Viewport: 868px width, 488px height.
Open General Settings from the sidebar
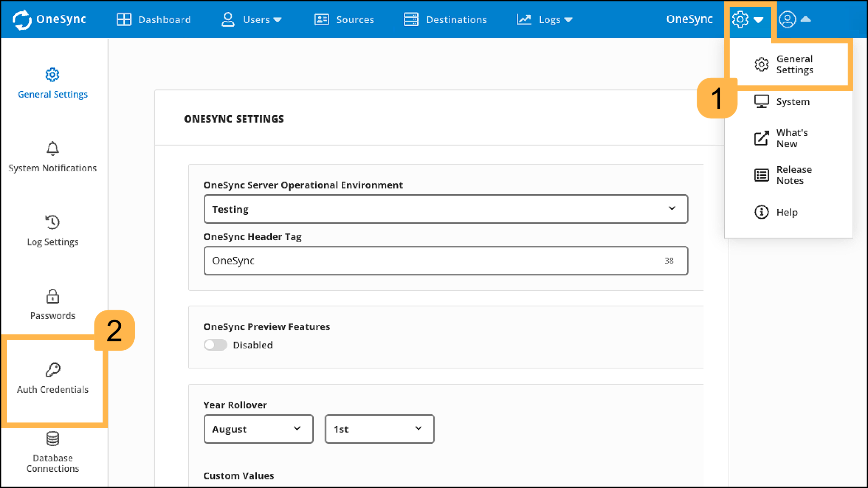click(52, 84)
